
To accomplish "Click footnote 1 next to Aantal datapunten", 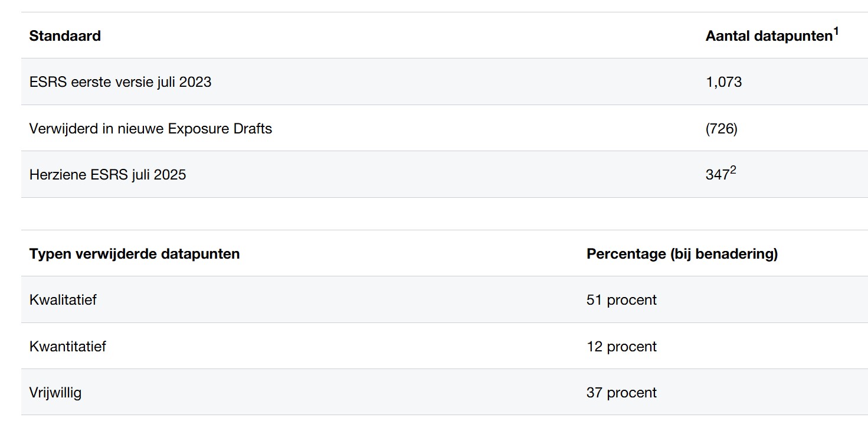I will 836,31.
